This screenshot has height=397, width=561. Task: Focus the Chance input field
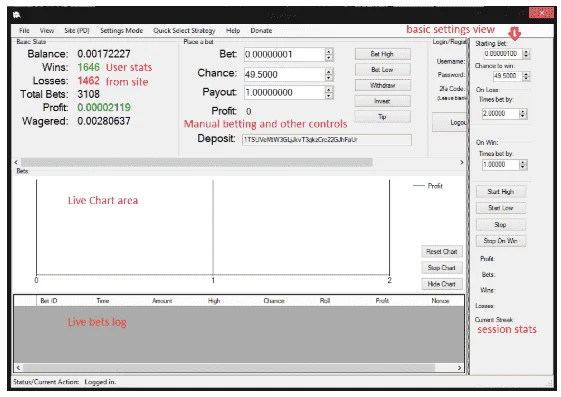(x=284, y=74)
